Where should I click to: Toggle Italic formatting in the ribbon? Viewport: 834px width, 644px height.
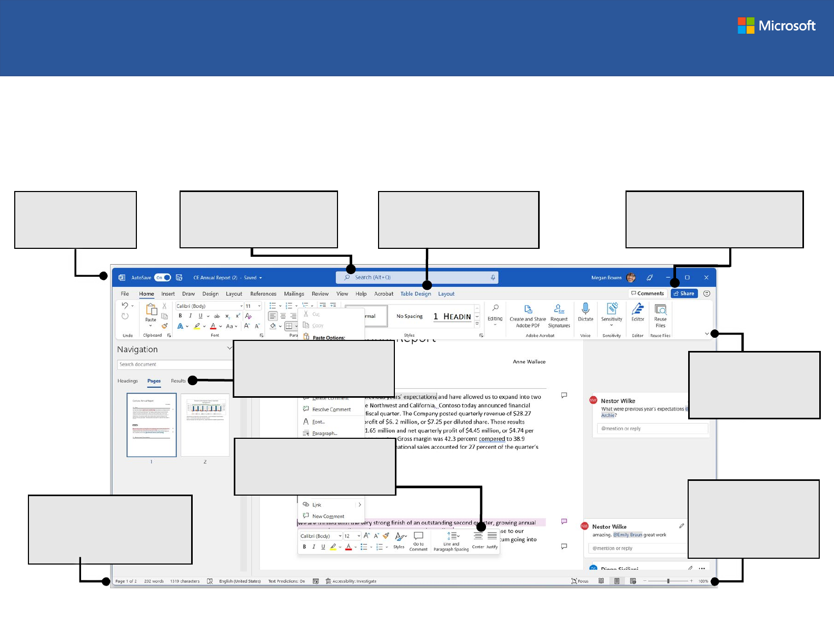(190, 316)
